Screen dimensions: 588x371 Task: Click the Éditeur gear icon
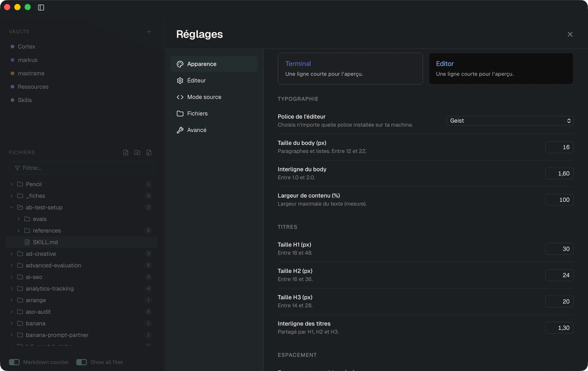pos(180,81)
